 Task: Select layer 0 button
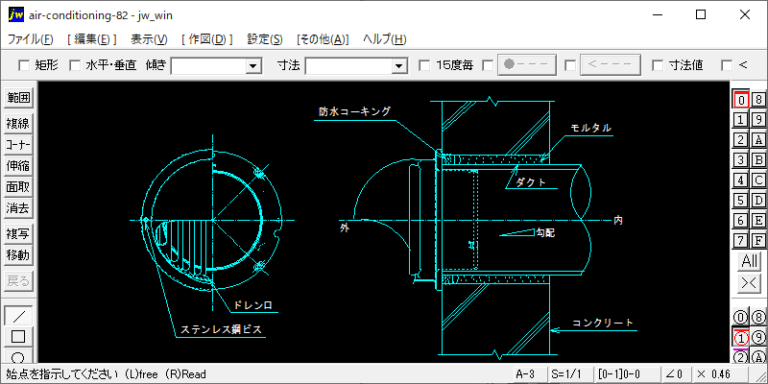point(741,100)
